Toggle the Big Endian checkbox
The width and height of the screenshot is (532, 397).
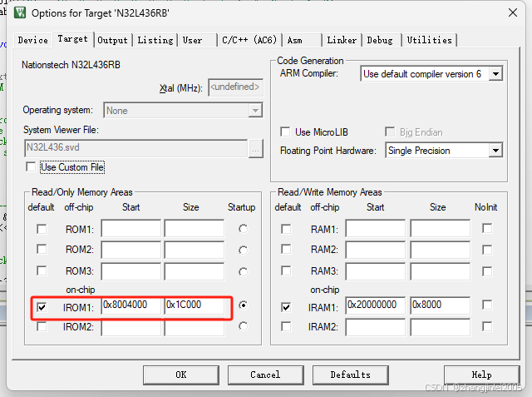390,132
